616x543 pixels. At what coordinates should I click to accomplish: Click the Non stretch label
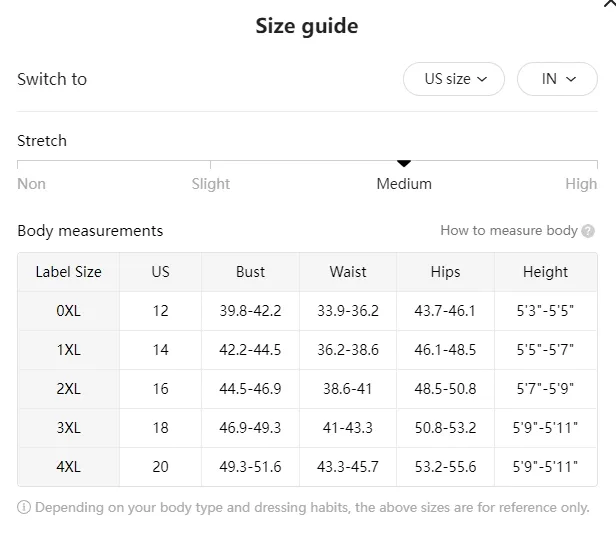[x=31, y=184]
